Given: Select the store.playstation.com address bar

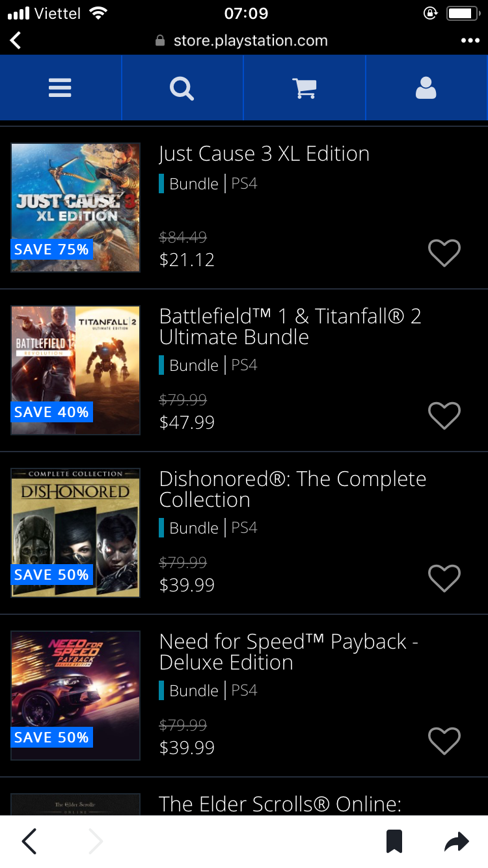Looking at the screenshot, I should click(x=250, y=41).
